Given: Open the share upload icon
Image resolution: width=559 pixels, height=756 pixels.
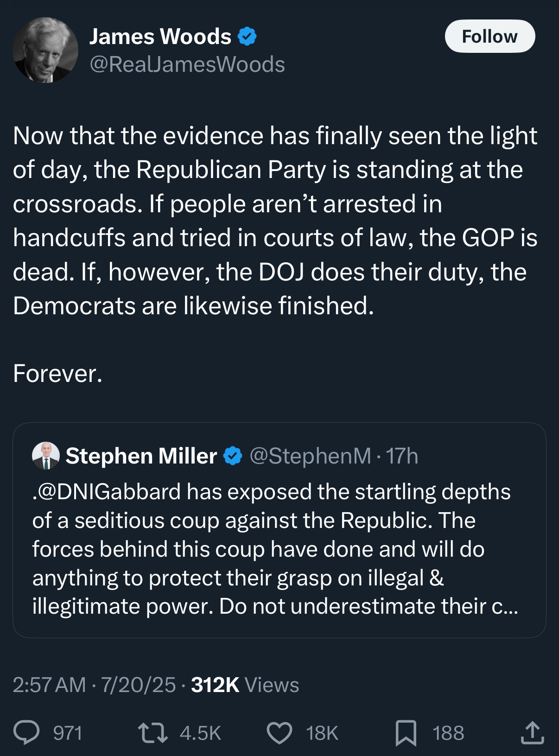Looking at the screenshot, I should point(532,732).
